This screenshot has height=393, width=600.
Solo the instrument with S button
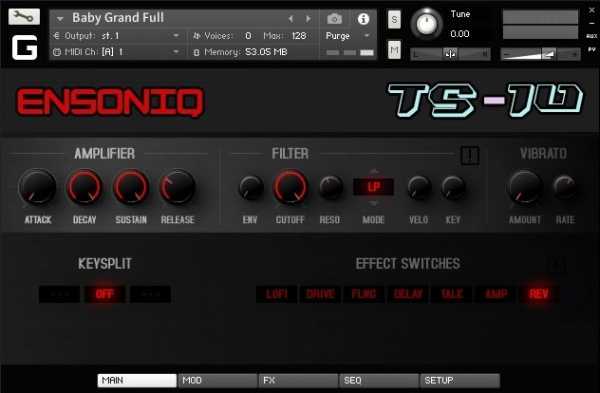pos(394,19)
